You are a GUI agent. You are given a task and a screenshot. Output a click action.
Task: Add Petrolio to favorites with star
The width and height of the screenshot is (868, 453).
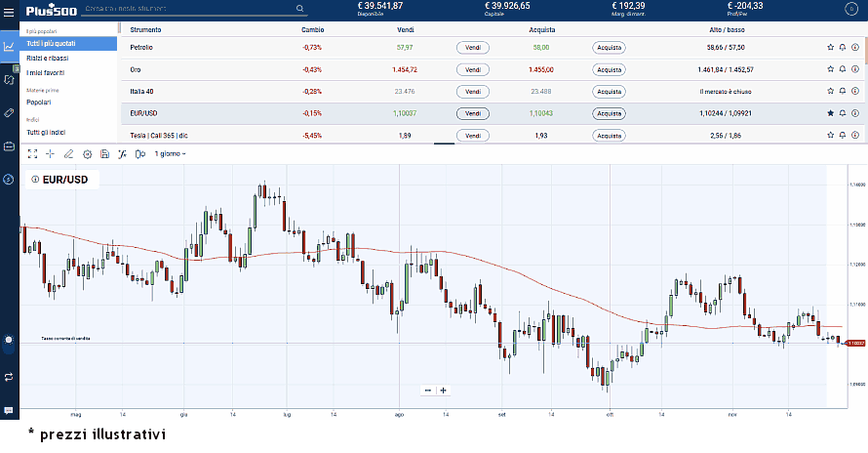click(830, 47)
